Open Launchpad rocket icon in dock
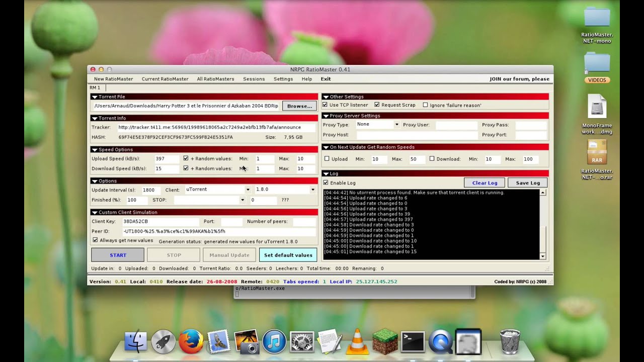This screenshot has height=362, width=644. click(164, 342)
